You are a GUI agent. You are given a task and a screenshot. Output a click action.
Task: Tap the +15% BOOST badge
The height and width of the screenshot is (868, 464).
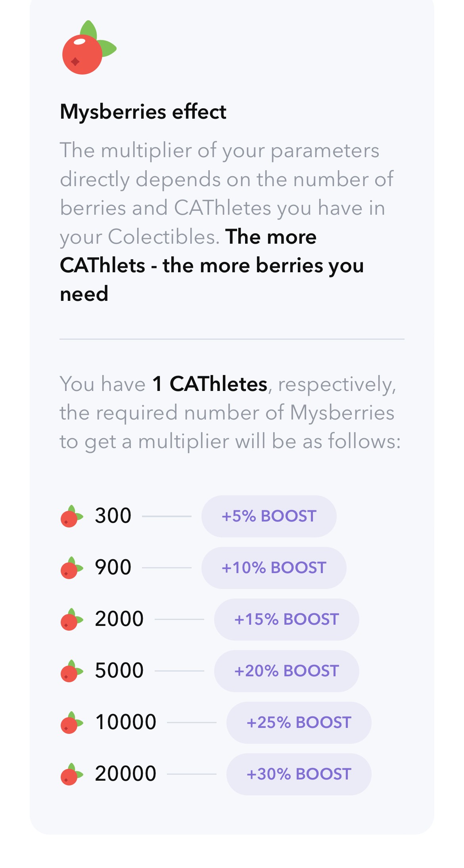coord(286,619)
